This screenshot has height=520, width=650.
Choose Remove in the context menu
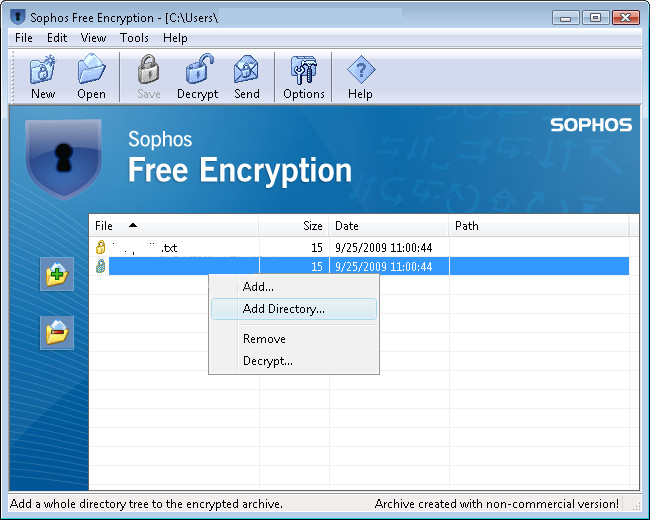point(294,339)
